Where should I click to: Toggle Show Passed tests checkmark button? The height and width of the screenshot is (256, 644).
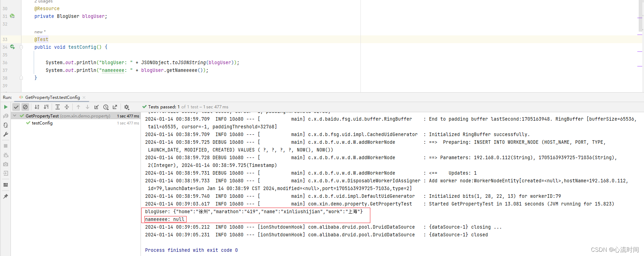tap(16, 107)
